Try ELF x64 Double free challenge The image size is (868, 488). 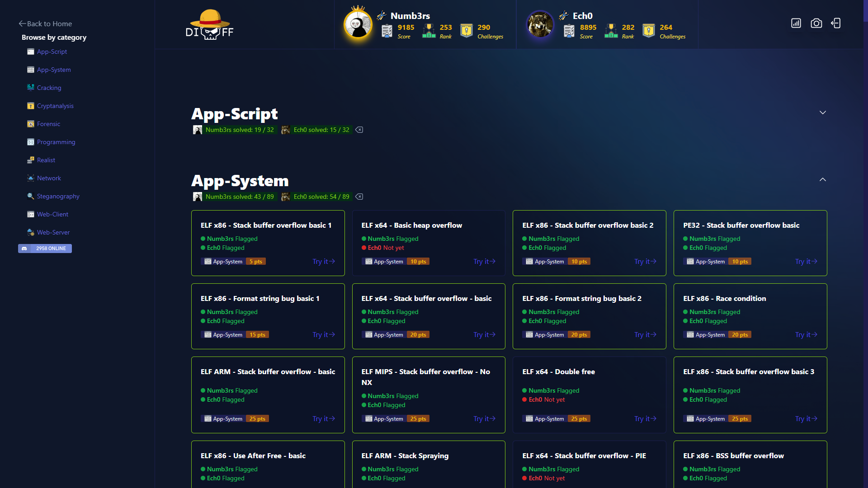pyautogui.click(x=645, y=418)
